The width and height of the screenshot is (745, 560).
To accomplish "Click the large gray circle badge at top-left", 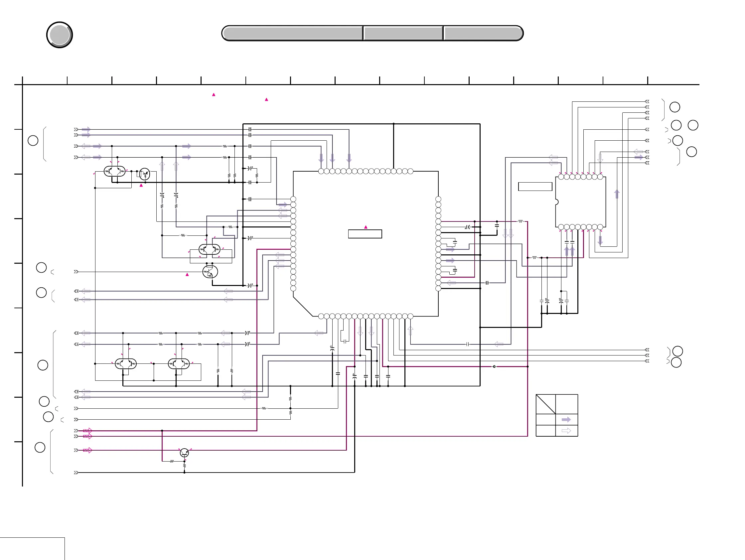I will pyautogui.click(x=60, y=35).
